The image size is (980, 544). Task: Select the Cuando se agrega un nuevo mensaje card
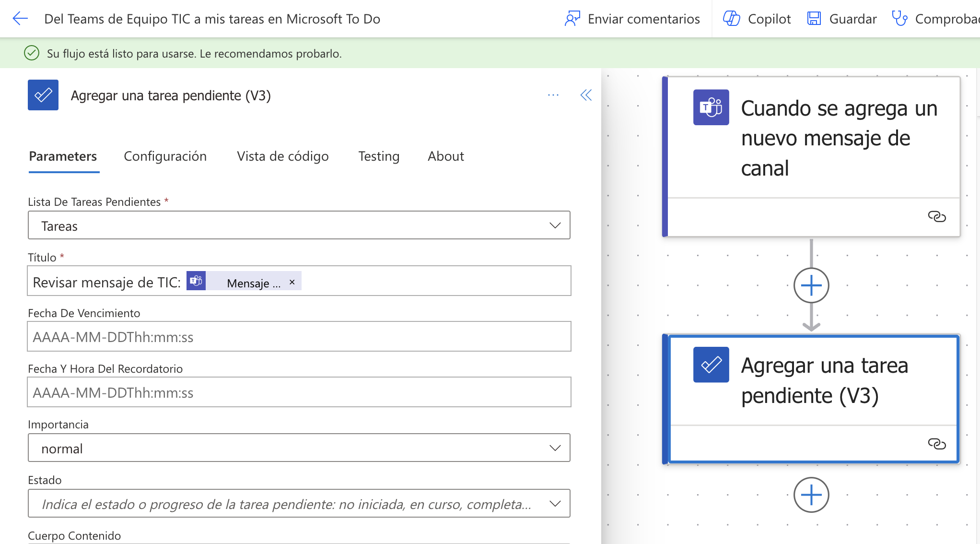[x=811, y=156]
